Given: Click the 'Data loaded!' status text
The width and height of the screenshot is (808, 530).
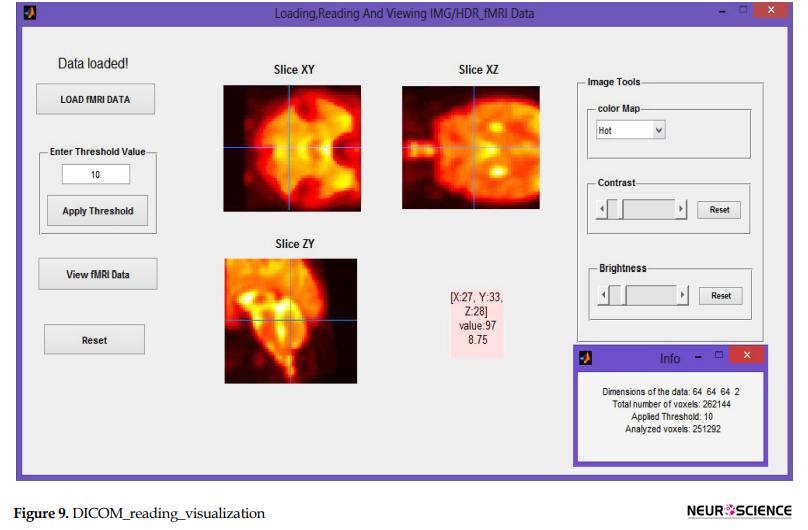Looking at the screenshot, I should [x=93, y=63].
